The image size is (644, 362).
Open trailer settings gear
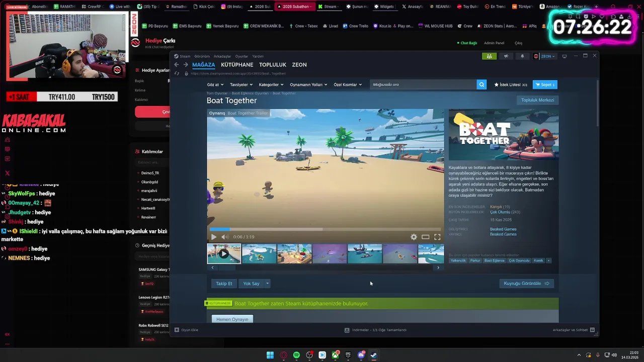tap(414, 237)
